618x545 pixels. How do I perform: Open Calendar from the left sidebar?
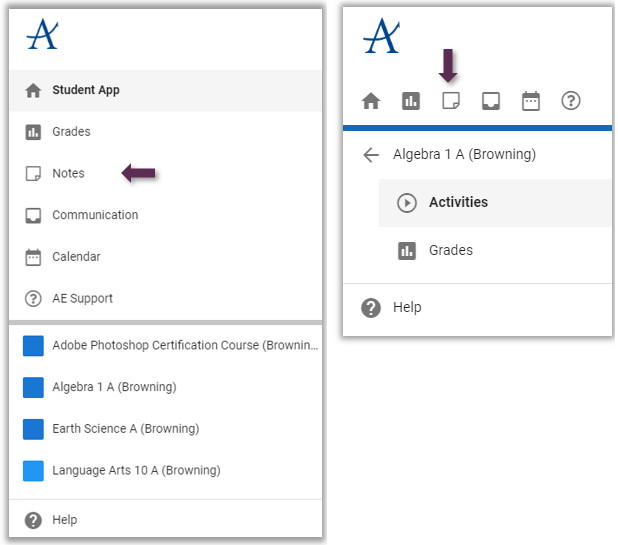(76, 257)
